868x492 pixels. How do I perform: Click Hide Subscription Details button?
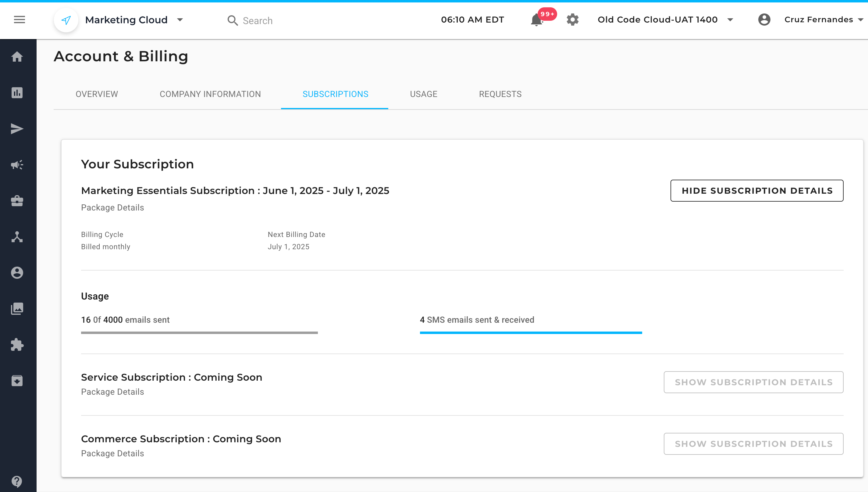pos(756,191)
